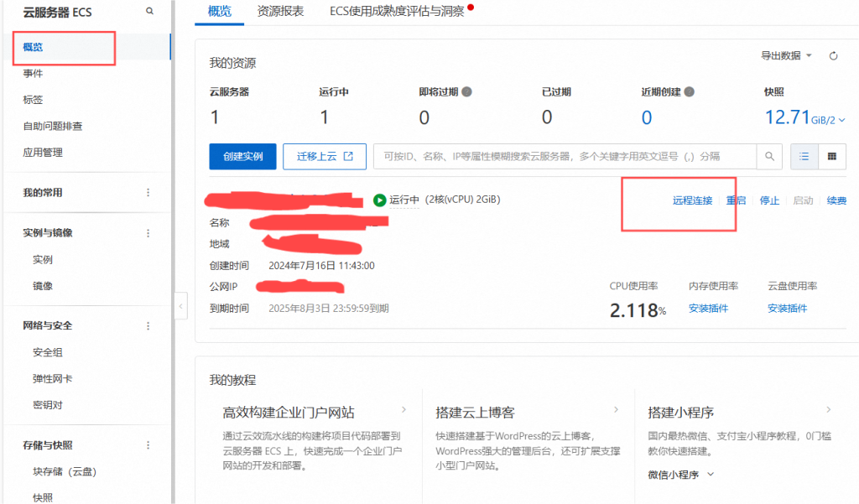Click the help icon next to 即将过期

[x=466, y=92]
